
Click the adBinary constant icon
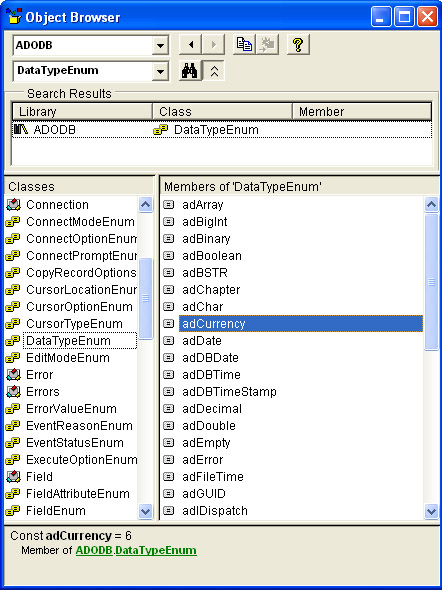tap(169, 239)
